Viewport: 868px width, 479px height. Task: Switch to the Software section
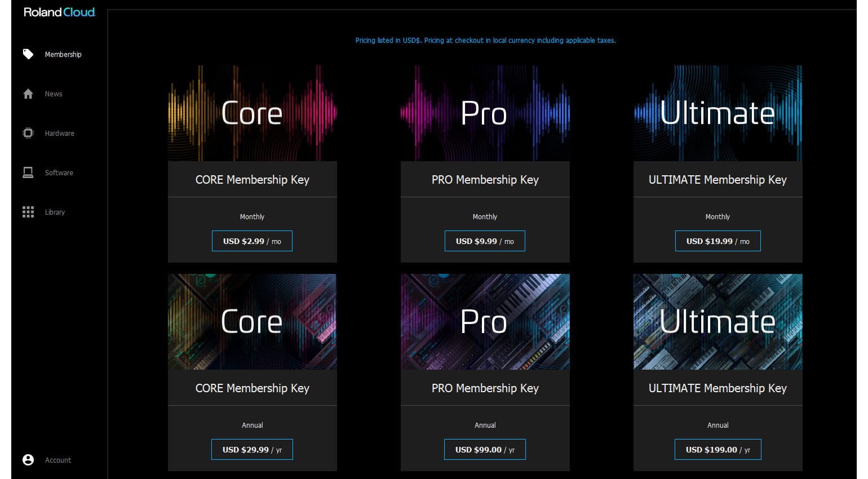pos(59,173)
